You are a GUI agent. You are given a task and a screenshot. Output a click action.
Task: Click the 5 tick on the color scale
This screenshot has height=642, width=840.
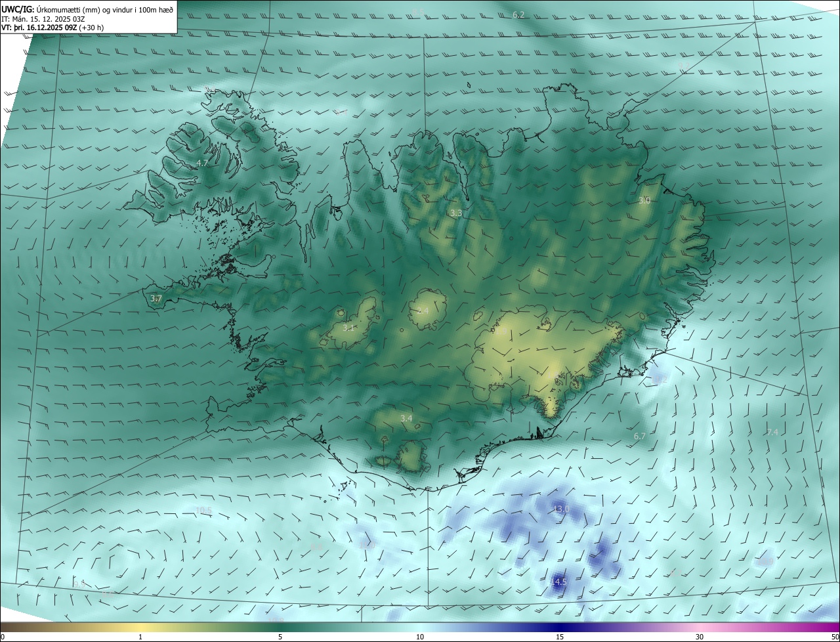280,637
